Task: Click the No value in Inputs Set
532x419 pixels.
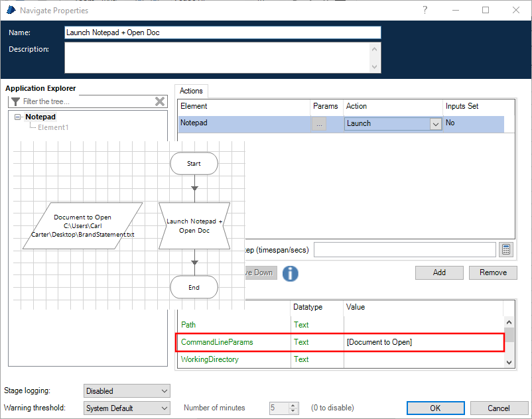Action: pyautogui.click(x=450, y=123)
